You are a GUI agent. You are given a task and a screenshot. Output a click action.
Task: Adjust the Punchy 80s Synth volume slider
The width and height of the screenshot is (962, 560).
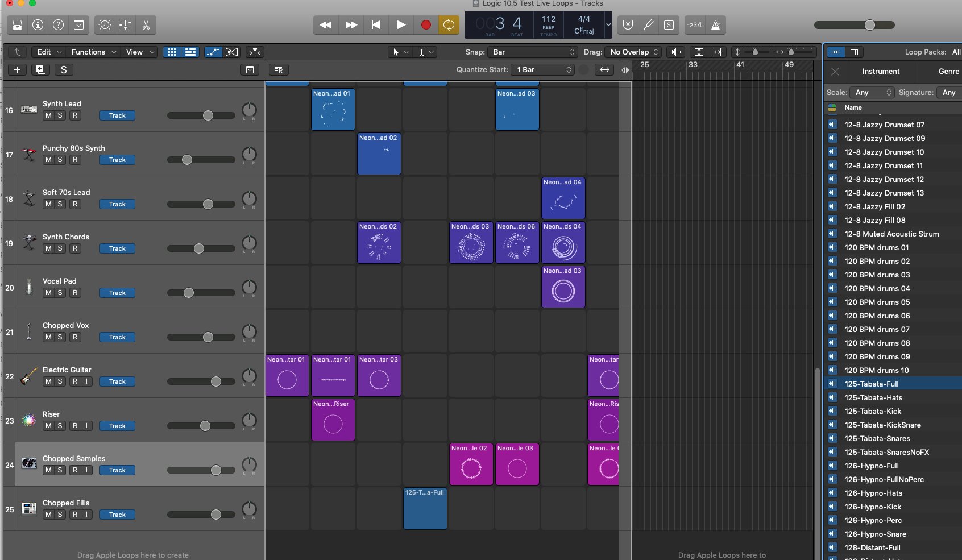pos(187,160)
